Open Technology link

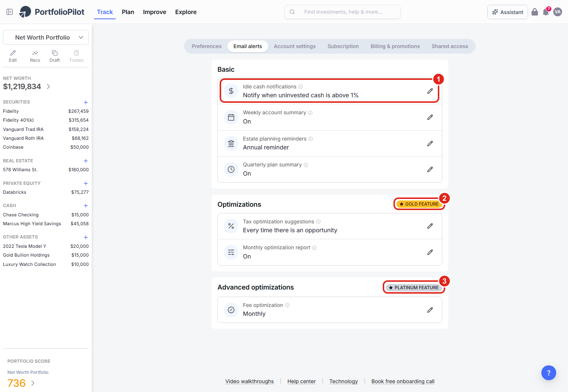344,381
